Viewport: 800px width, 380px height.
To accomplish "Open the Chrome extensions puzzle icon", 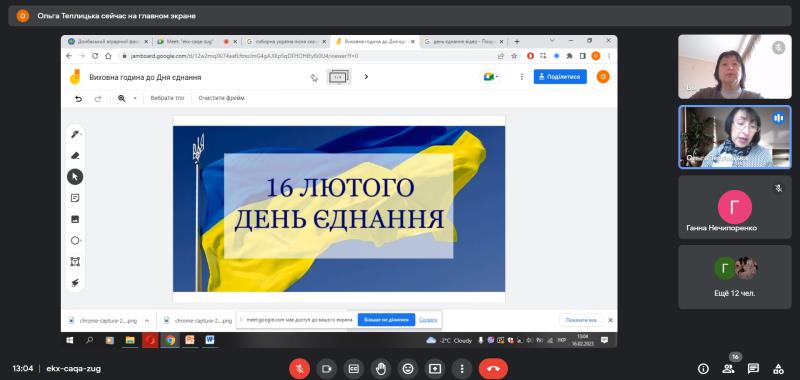I will point(570,56).
